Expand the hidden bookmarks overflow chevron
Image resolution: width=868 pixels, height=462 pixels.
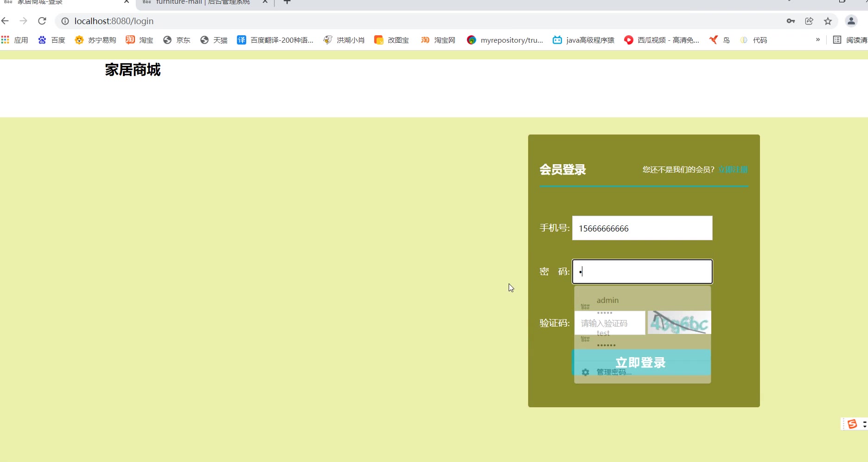pos(818,40)
